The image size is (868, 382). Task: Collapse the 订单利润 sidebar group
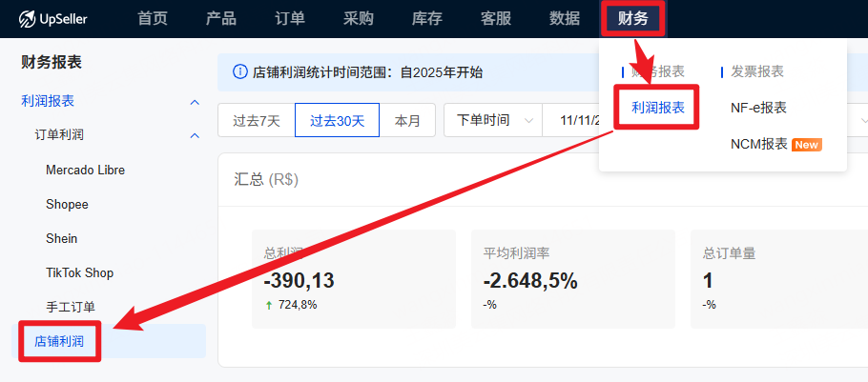tap(195, 135)
